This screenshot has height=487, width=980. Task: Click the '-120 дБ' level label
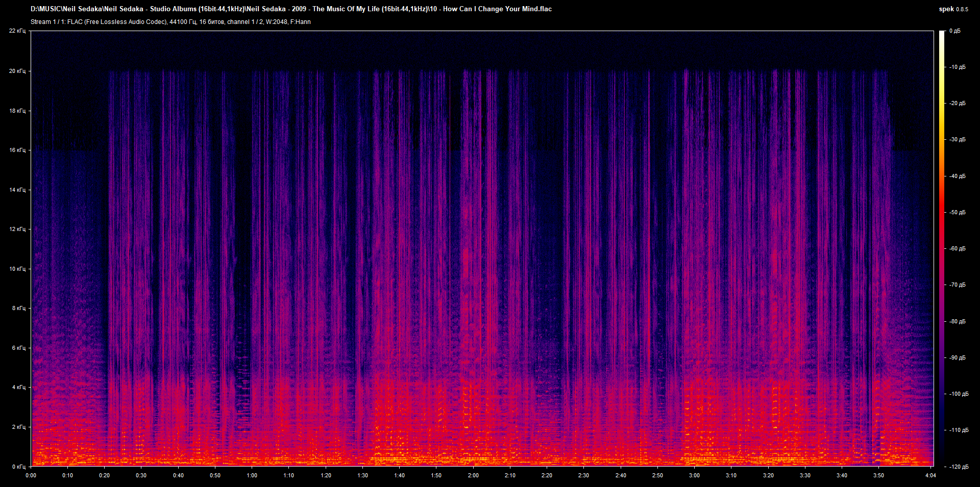point(959,467)
